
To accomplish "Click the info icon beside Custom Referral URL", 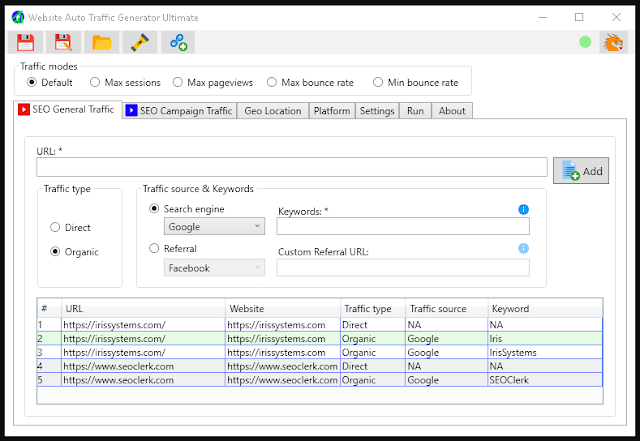I will [x=523, y=248].
